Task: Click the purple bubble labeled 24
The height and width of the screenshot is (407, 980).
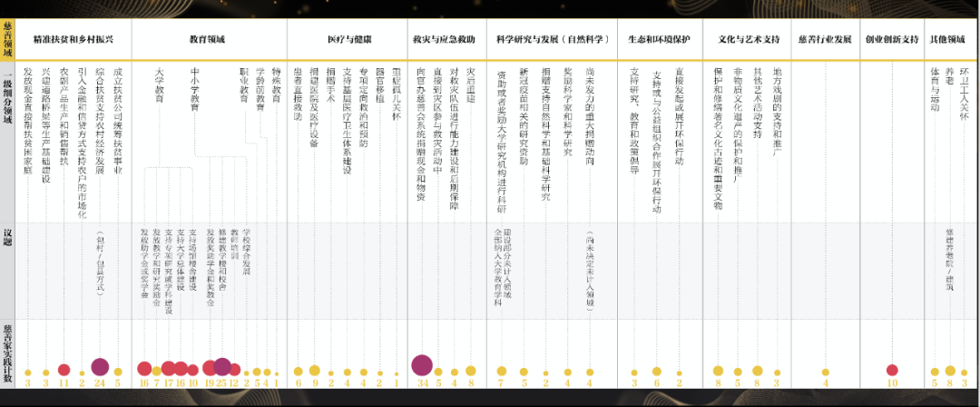Action: 100,368
